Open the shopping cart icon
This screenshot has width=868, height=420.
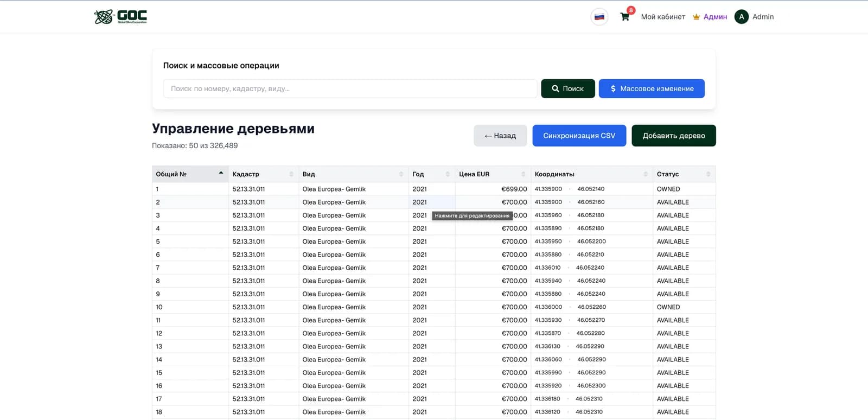click(625, 17)
